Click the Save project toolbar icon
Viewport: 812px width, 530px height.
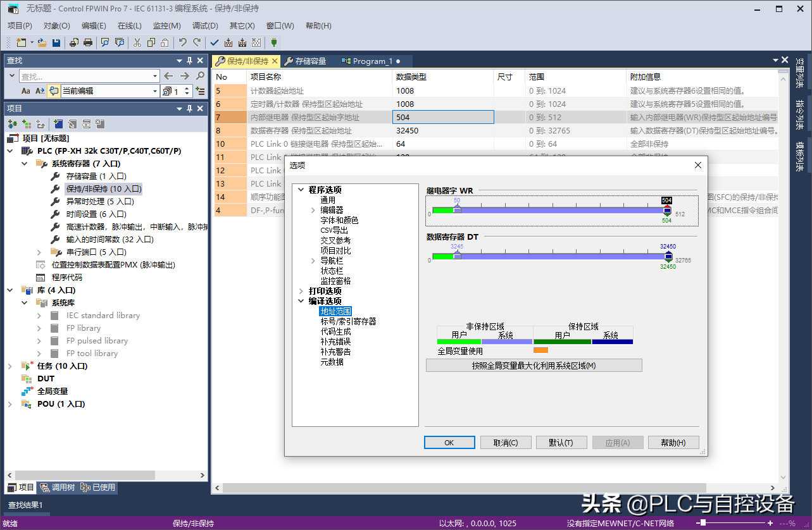tap(56, 42)
